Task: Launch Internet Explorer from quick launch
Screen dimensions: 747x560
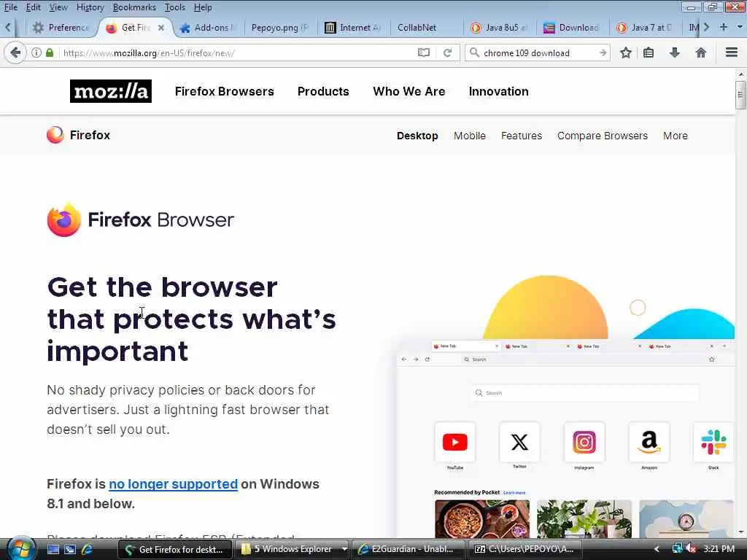Action: [88, 549]
